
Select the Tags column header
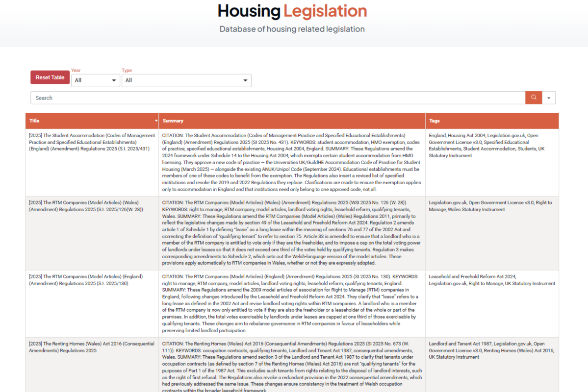[x=435, y=121]
